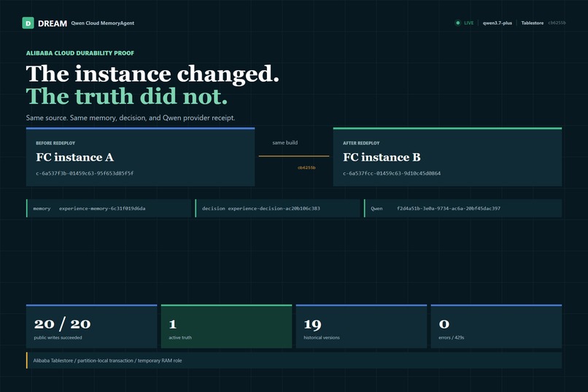Click the 20 / 20 public writes card
The height and width of the screenshot is (392, 588).
coord(91,326)
